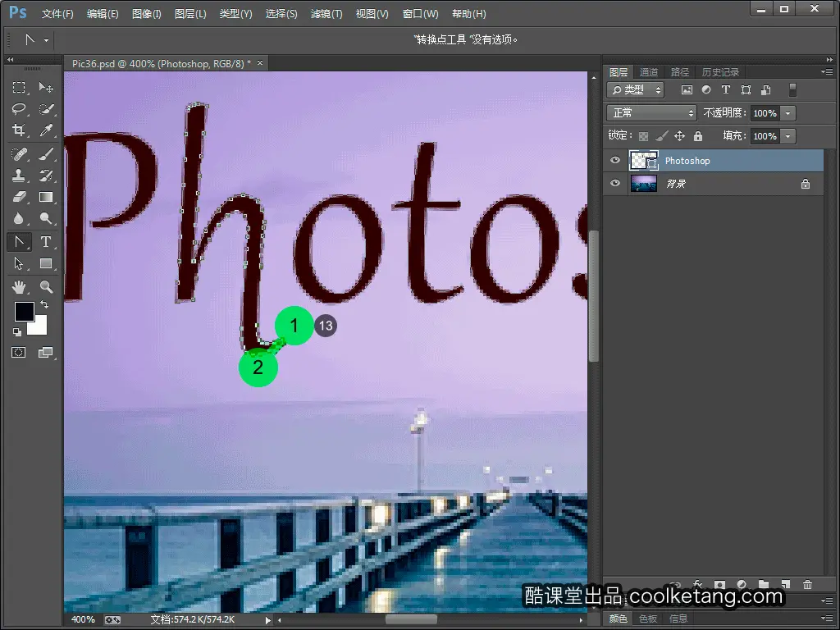Delete the selected layer
The height and width of the screenshot is (630, 840).
[x=808, y=584]
